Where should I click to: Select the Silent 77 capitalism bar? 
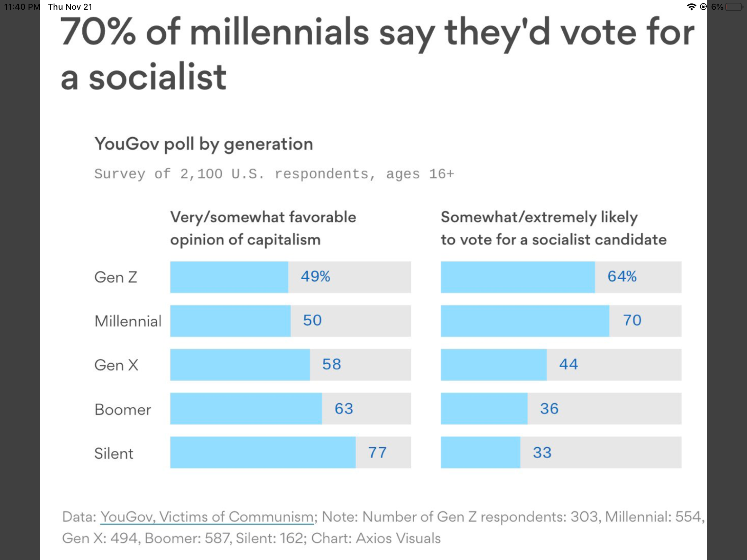[x=263, y=452]
